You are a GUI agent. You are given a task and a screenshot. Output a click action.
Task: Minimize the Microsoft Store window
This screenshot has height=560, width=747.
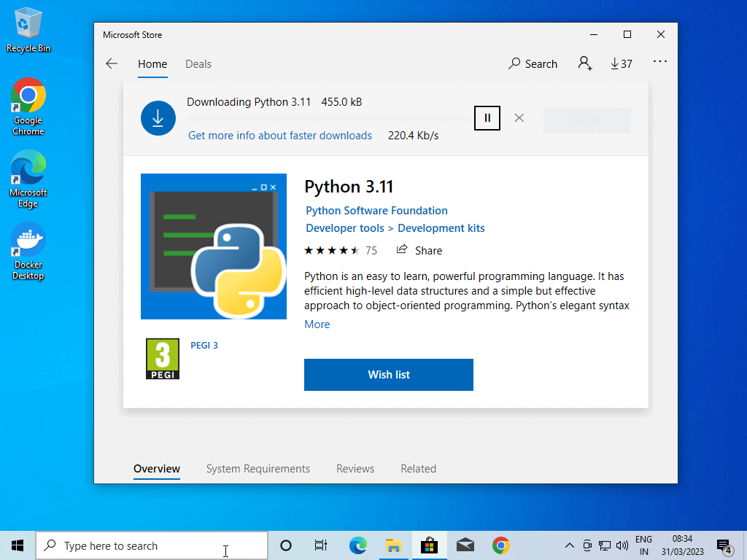[594, 34]
